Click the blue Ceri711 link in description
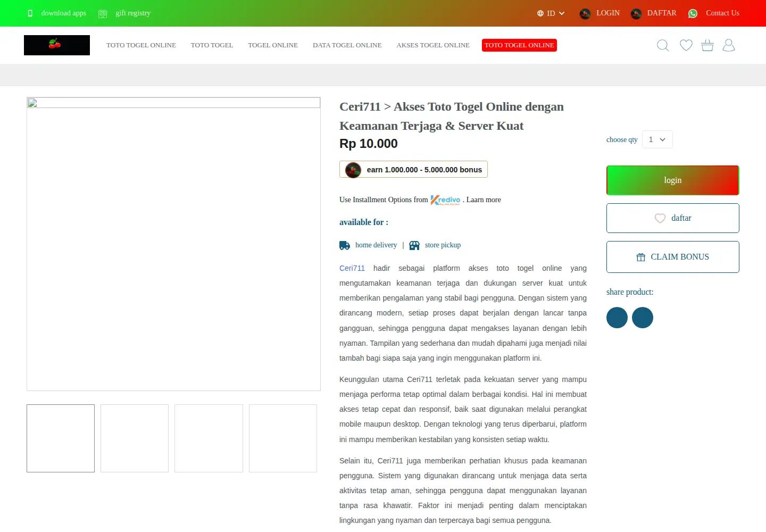Viewport: 766px width, 532px height. 352,268
